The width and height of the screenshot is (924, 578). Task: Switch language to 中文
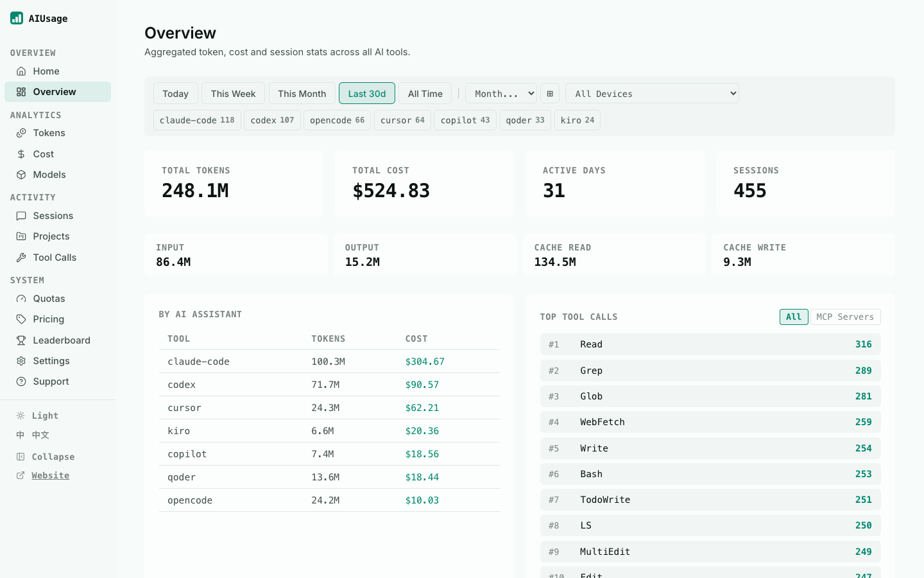(x=33, y=435)
